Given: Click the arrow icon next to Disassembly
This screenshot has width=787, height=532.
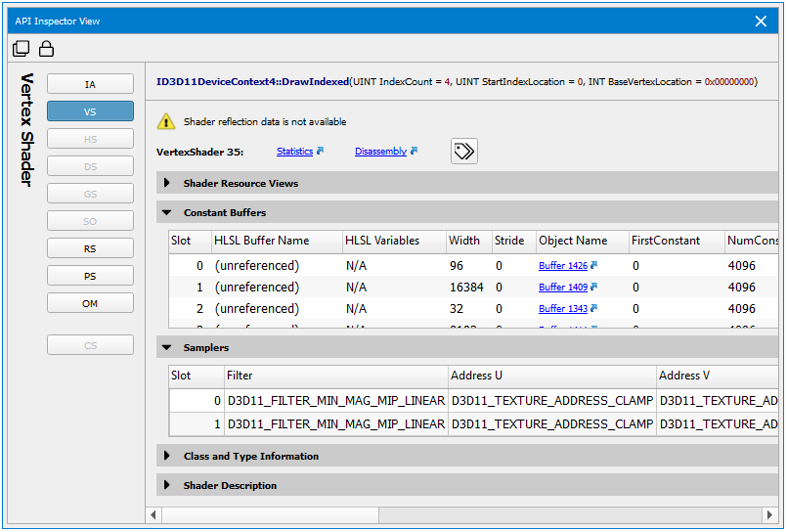Looking at the screenshot, I should pyautogui.click(x=414, y=151).
